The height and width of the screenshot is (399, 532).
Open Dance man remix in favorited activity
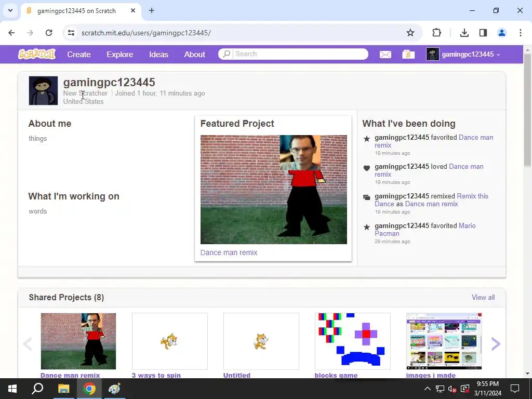tap(434, 141)
